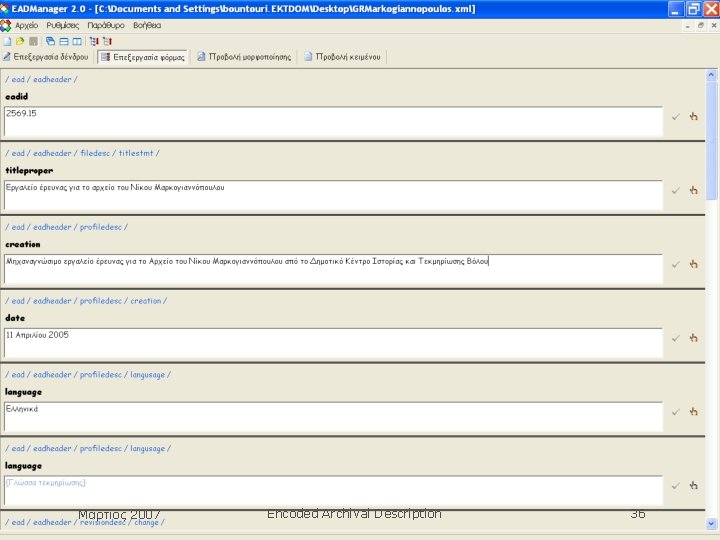Confirm the Γλώσσα τεκμηρίωσης field checkmark
720x540 pixels.
tap(675, 485)
